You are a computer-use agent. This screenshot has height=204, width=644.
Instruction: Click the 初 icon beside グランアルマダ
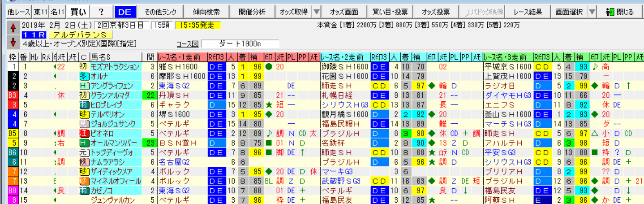coord(84,95)
